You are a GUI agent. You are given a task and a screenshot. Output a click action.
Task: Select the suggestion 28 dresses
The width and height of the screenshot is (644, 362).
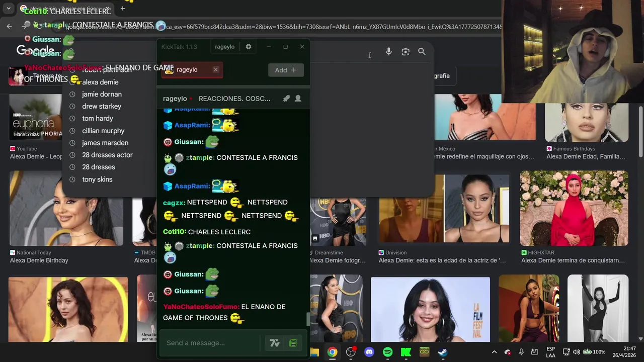(x=99, y=167)
